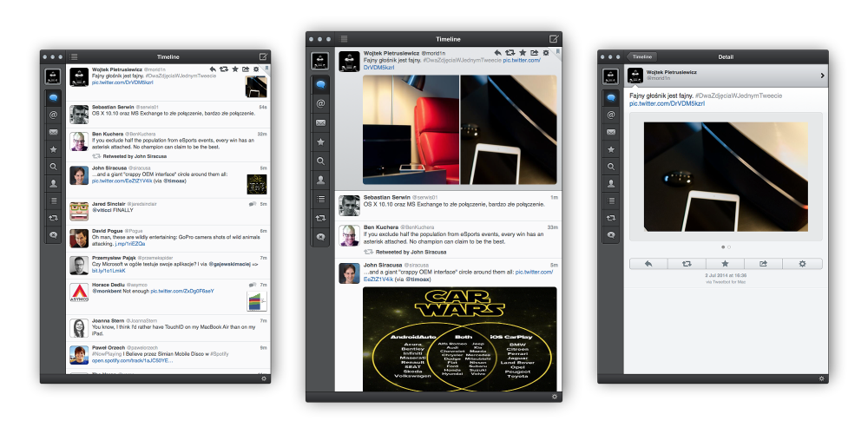Image resolution: width=868 pixels, height=434 pixels.
Task: Open Retweets icon in middle window sidebar
Action: [x=320, y=218]
